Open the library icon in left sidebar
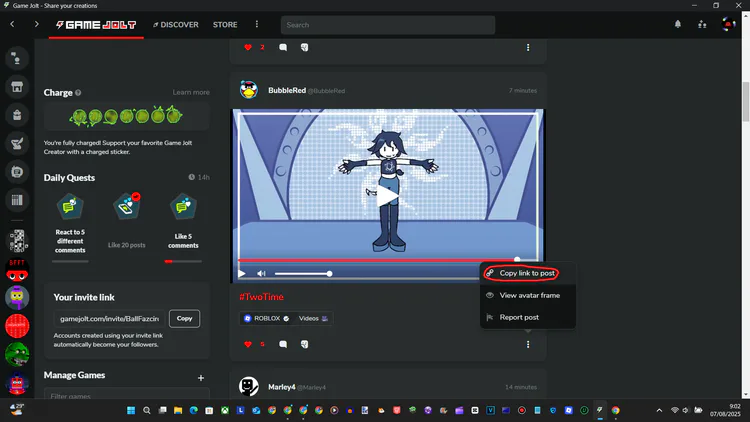 coord(17,200)
